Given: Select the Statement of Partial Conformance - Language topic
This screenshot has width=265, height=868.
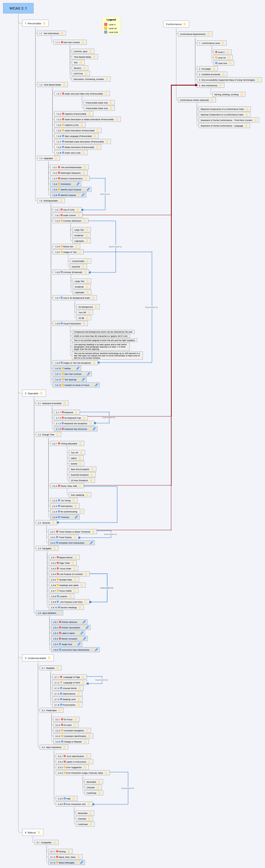Looking at the screenshot, I should pyautogui.click(x=224, y=126).
